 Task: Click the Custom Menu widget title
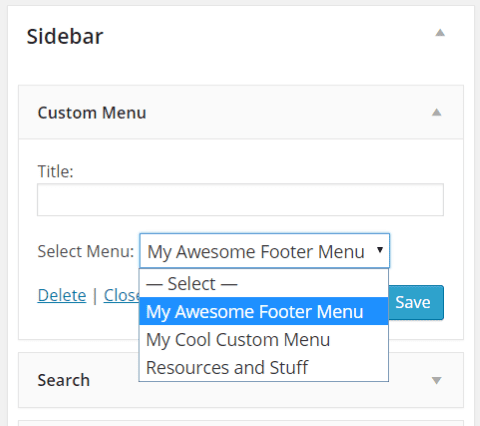point(92,113)
